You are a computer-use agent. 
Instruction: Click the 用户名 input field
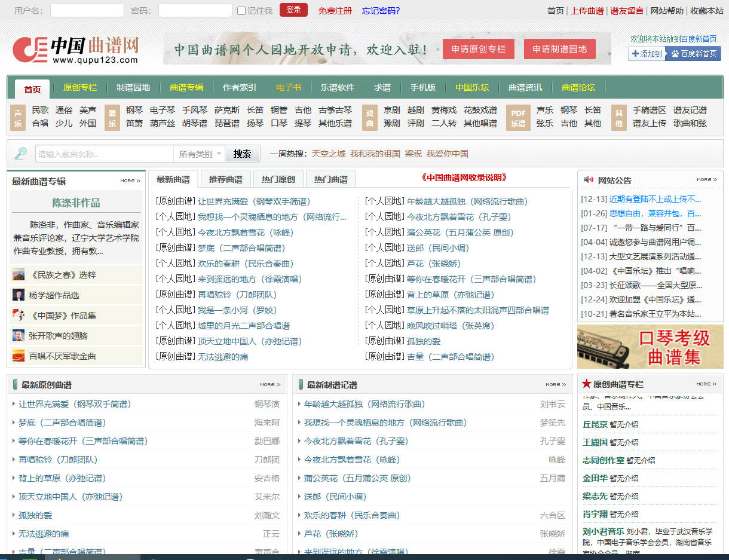(87, 11)
